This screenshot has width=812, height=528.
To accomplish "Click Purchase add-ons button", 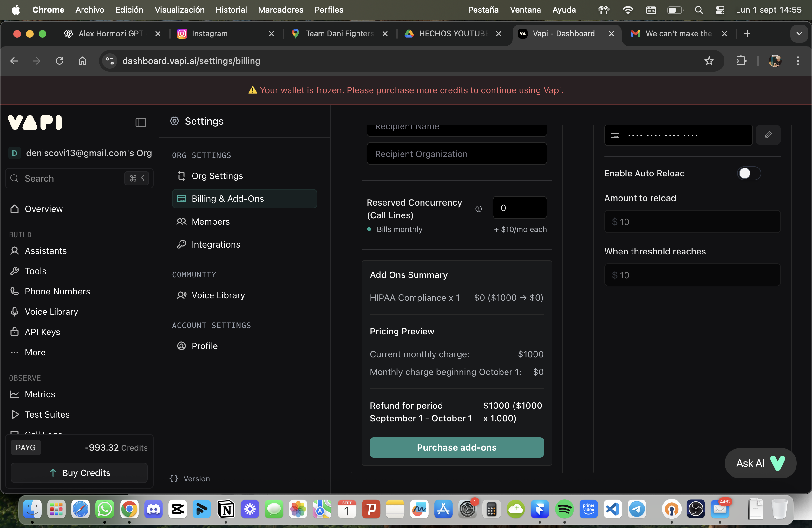I will (x=456, y=447).
